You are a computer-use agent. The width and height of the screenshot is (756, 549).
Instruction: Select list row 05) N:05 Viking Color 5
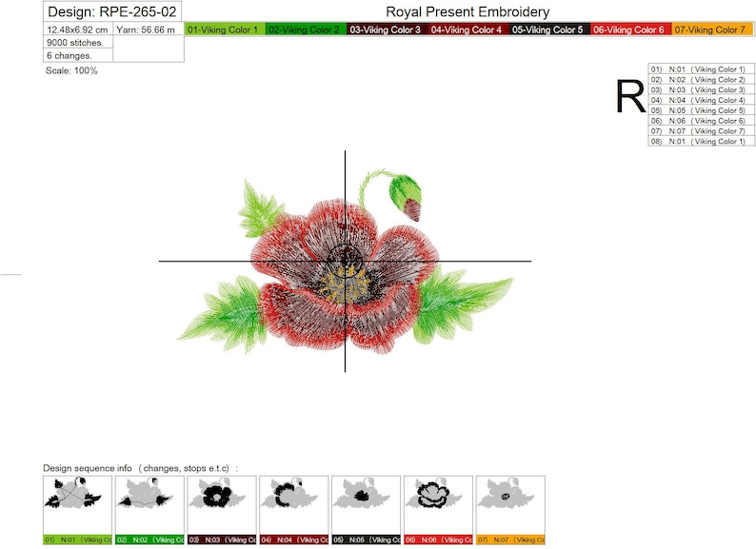[701, 110]
